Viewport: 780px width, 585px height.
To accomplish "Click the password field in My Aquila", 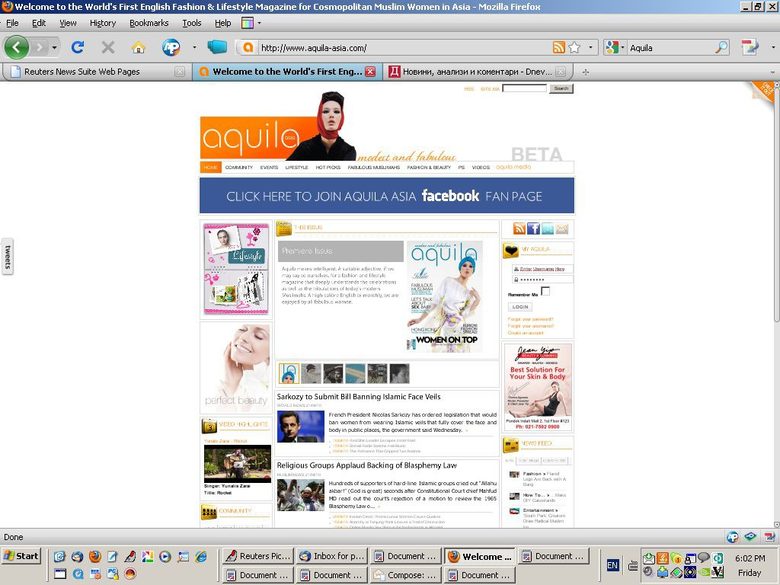I will [542, 280].
